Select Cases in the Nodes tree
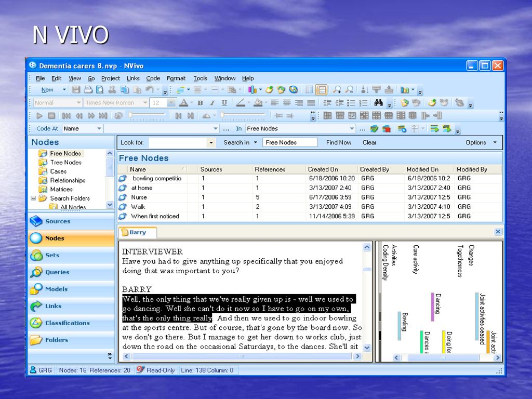532x399 pixels. [x=58, y=171]
